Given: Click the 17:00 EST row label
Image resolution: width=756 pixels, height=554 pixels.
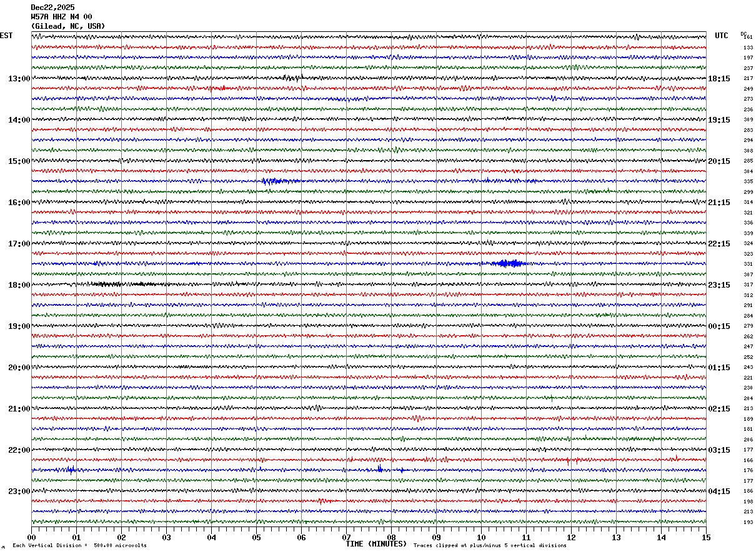Looking at the screenshot, I should point(19,244).
